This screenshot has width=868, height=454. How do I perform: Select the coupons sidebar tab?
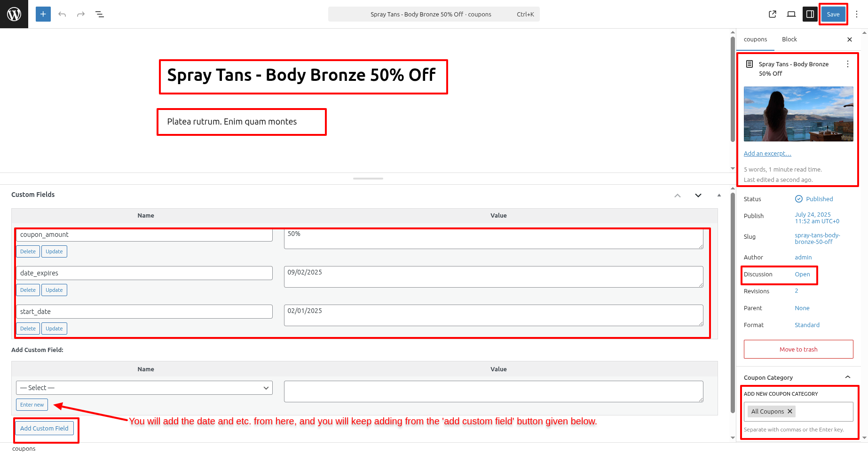(755, 39)
